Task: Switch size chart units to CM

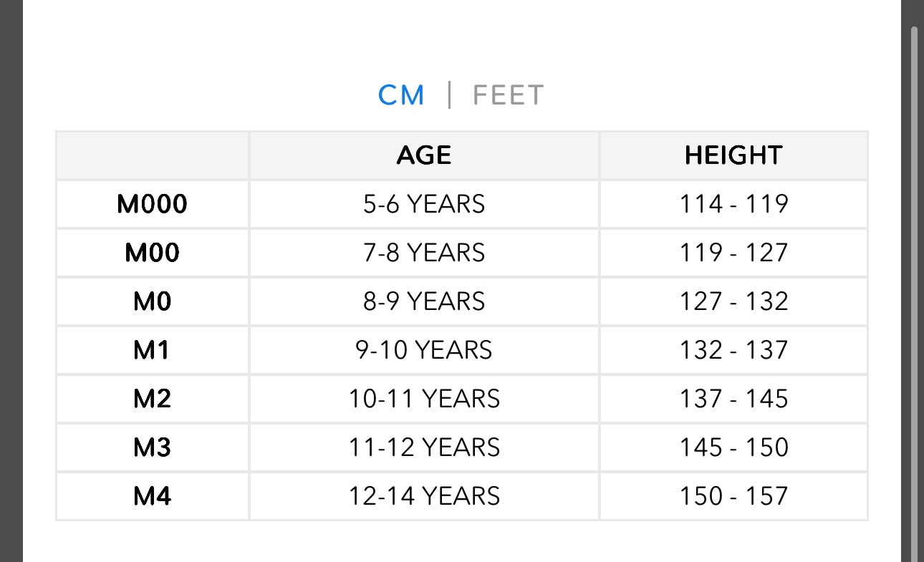Action: pyautogui.click(x=401, y=95)
